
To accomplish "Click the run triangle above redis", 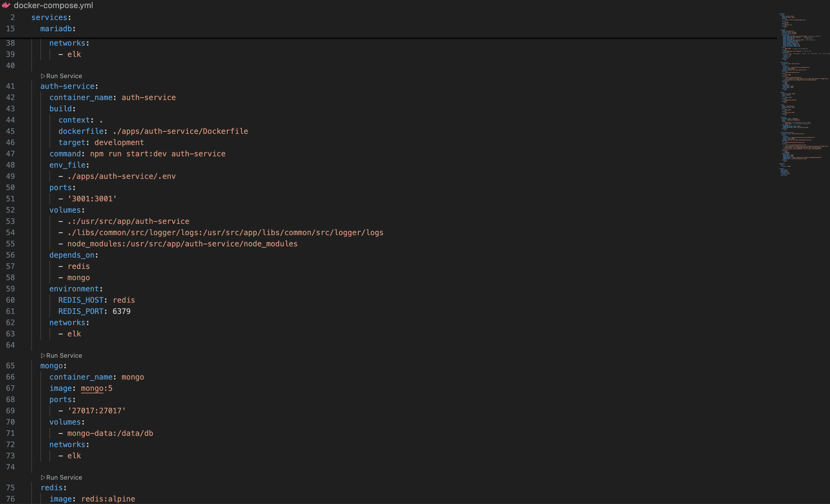I will click(43, 477).
